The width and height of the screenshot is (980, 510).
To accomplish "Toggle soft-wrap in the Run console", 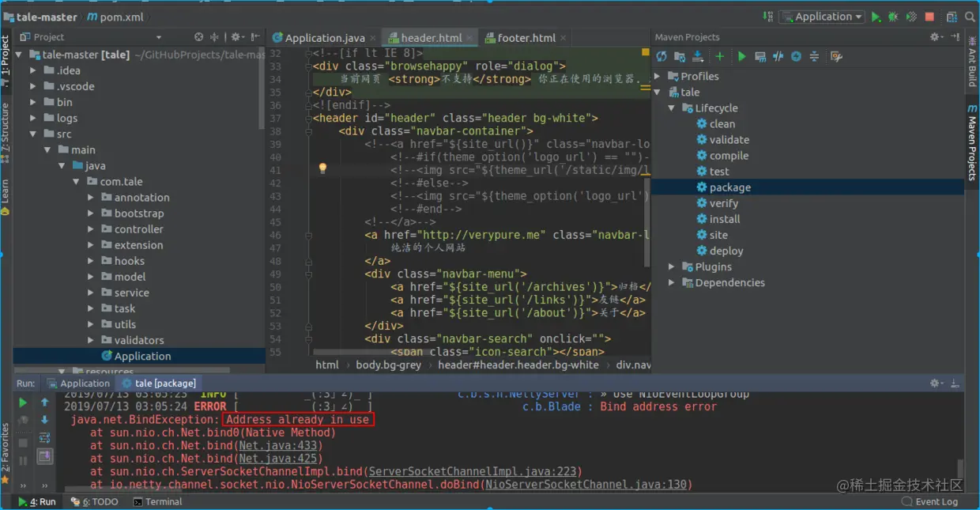I will 45,438.
